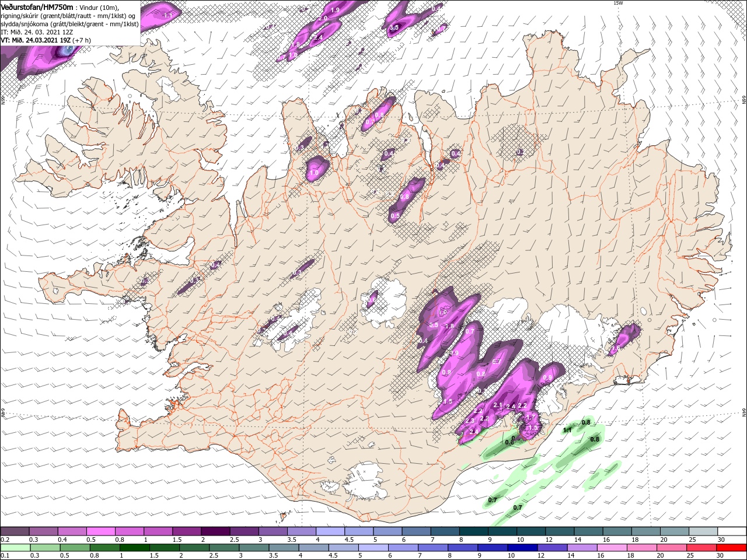The width and height of the screenshot is (747, 560).
Task: Click the '2.1' value in southeast snow band
Action: coord(498,405)
